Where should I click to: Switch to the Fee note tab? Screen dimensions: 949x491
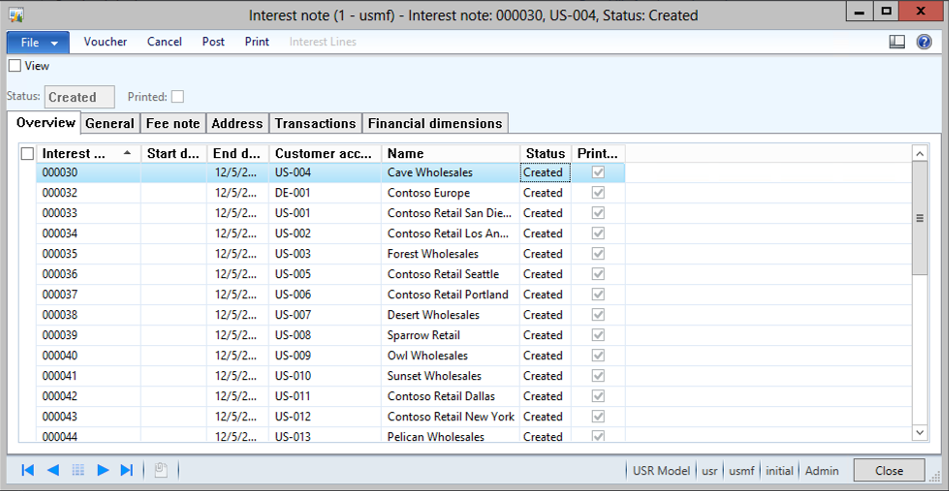coord(173,123)
